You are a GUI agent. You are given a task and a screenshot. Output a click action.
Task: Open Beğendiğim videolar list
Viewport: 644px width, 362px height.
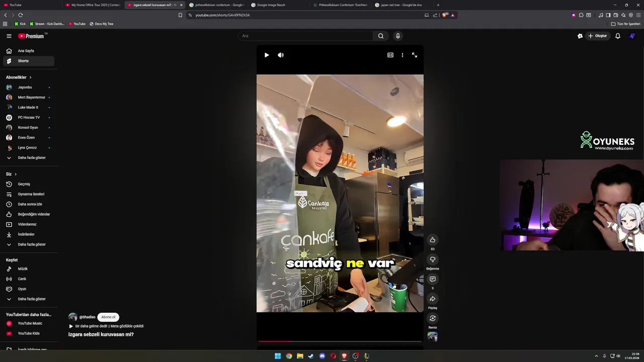(x=29, y=214)
